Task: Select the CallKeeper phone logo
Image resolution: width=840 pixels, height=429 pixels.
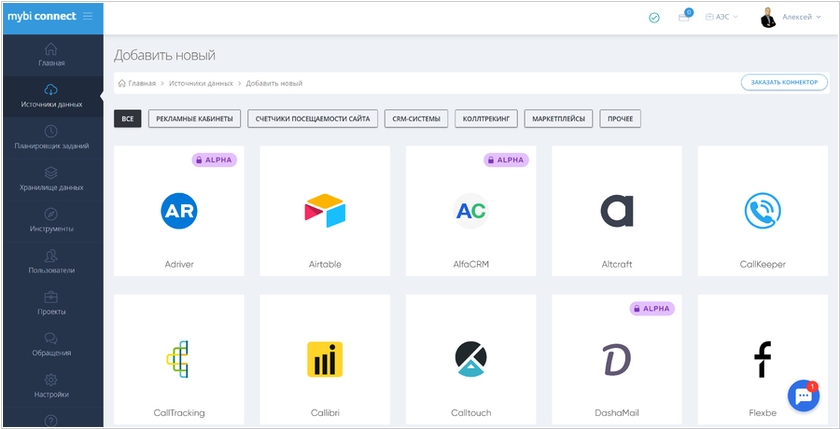Action: click(762, 211)
